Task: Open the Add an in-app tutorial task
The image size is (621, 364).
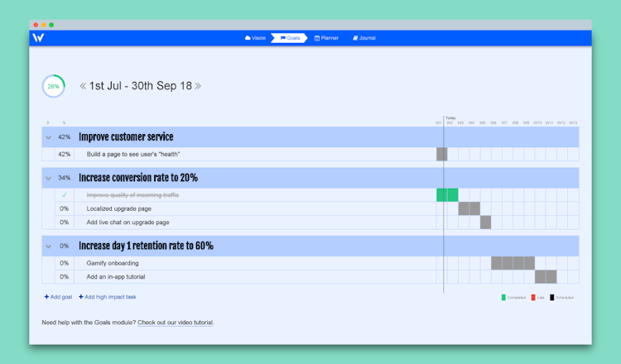Action: [x=116, y=276]
